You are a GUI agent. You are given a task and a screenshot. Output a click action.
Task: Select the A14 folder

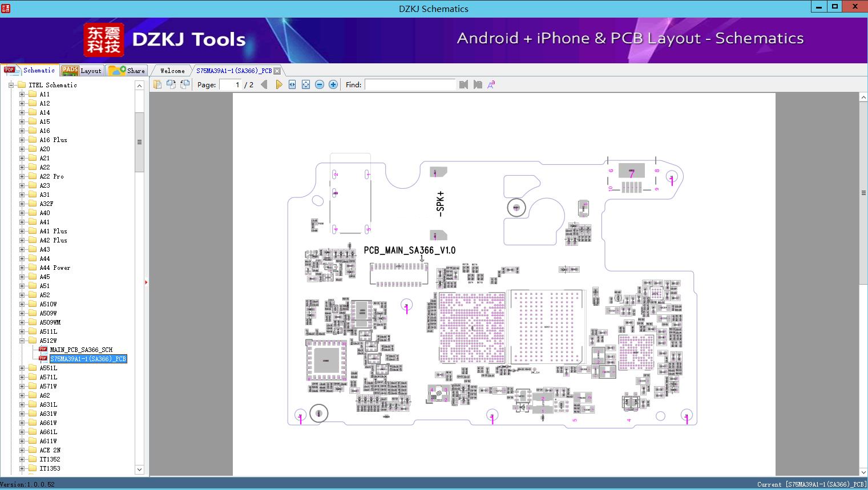click(x=45, y=112)
